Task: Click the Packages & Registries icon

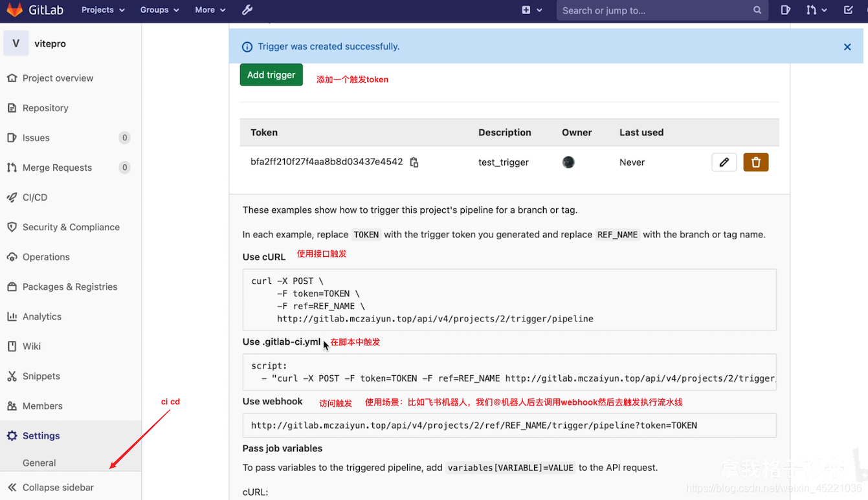Action: [x=12, y=286]
